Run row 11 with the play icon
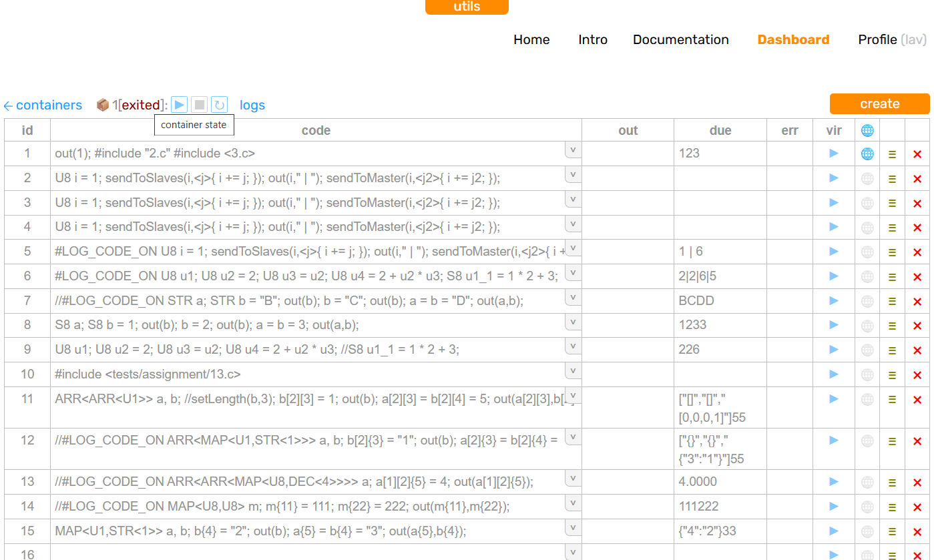Image resolution: width=934 pixels, height=560 pixels. (x=833, y=399)
